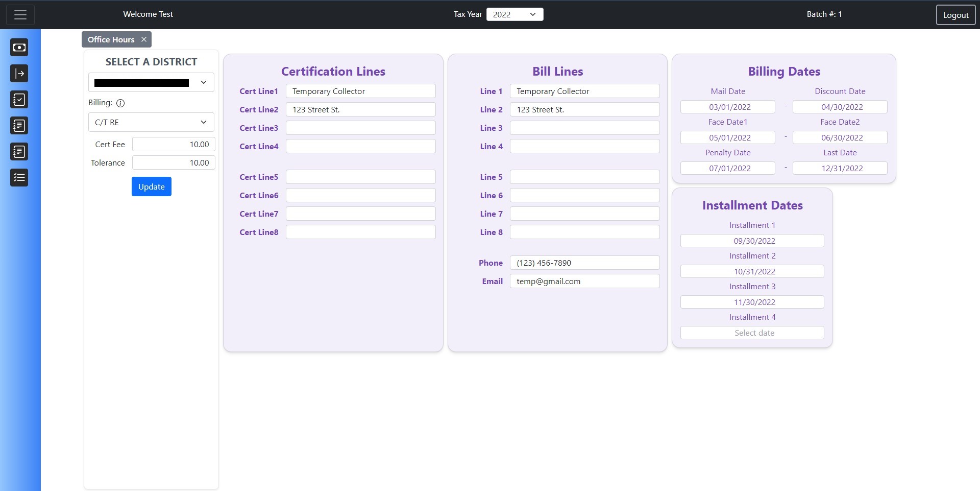Expand the Select a District dropdown
The image size is (980, 491).
pyautogui.click(x=151, y=82)
